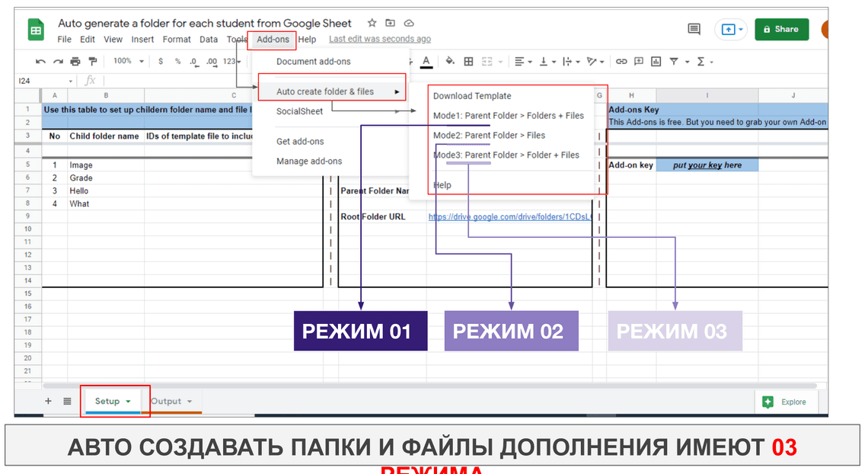Image resolution: width=868 pixels, height=474 pixels.
Task: Click the text color underlined A
Action: coord(426,62)
